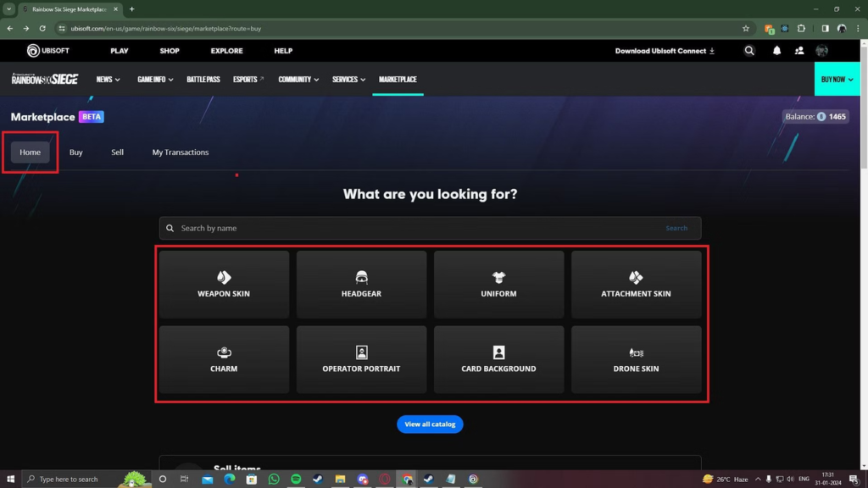The width and height of the screenshot is (868, 488).
Task: Switch to the Buy tab
Action: (x=76, y=152)
